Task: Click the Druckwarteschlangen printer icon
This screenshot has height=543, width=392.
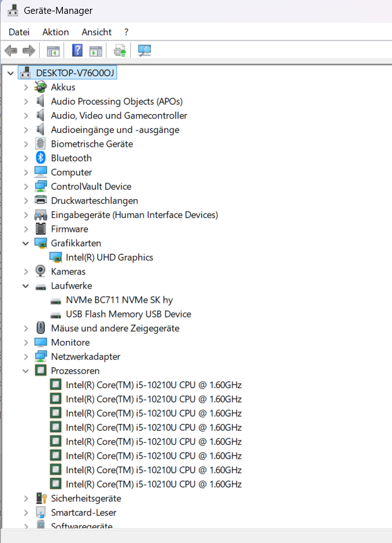Action: 40,200
